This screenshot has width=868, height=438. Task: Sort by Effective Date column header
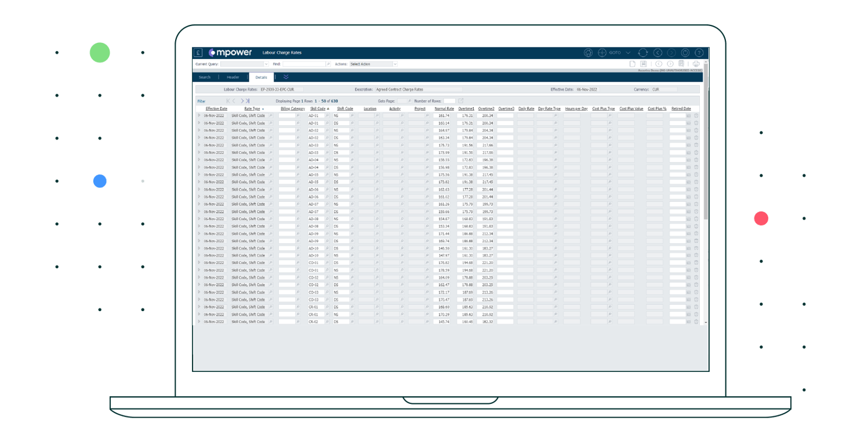(216, 109)
